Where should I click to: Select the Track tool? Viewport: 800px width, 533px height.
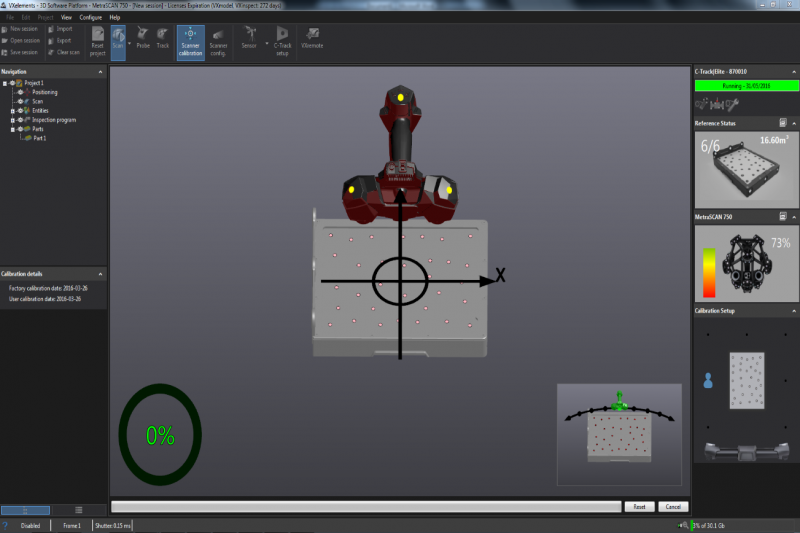point(162,40)
